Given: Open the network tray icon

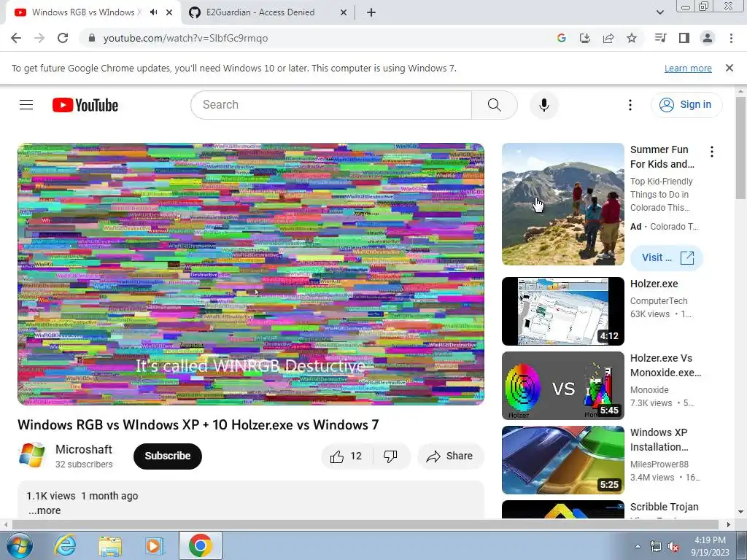Looking at the screenshot, I should tap(656, 547).
